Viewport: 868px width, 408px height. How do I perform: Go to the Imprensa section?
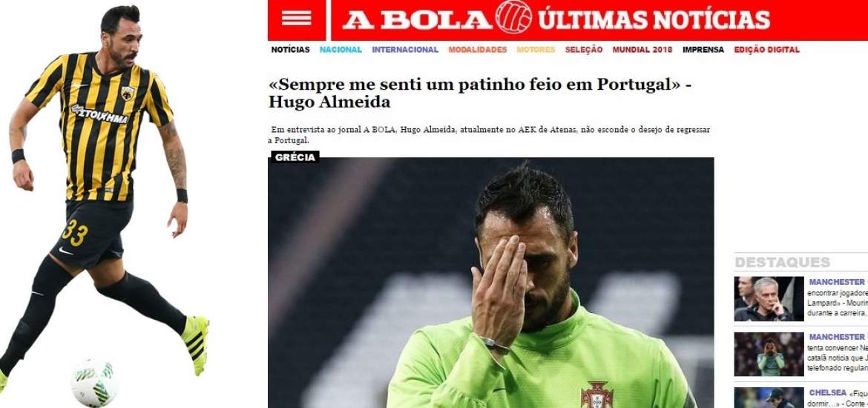703,49
